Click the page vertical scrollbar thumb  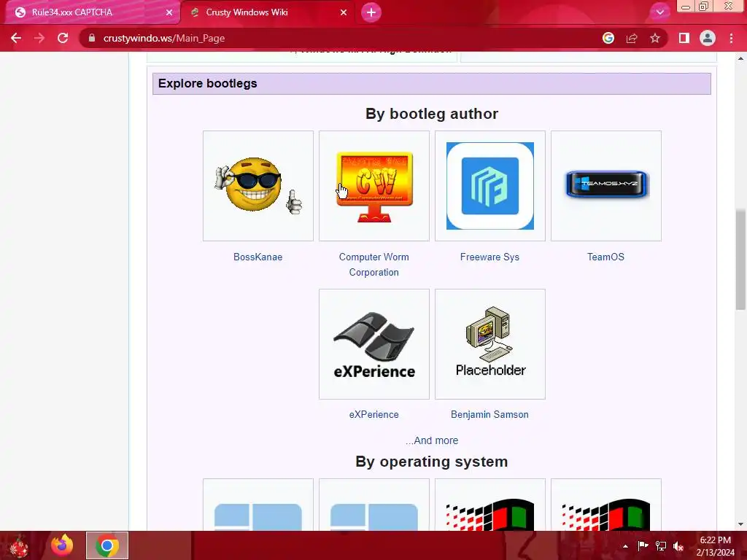pos(740,260)
